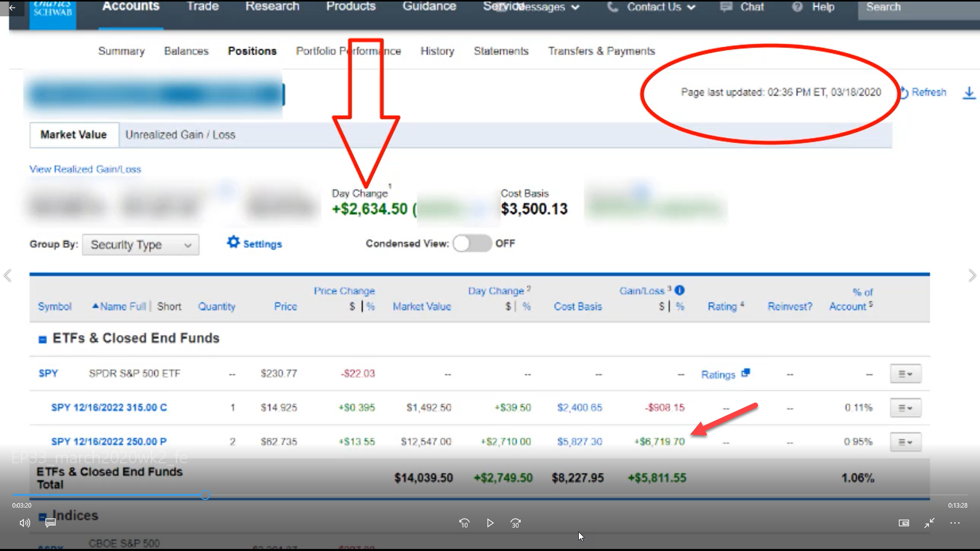This screenshot has height=551, width=980.
Task: Sort by Name Full column arrow
Action: [95, 306]
